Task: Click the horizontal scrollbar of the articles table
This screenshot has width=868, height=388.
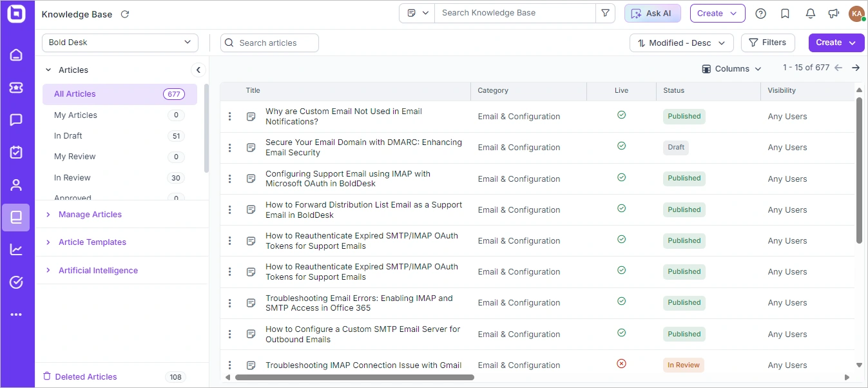Action: [354, 377]
